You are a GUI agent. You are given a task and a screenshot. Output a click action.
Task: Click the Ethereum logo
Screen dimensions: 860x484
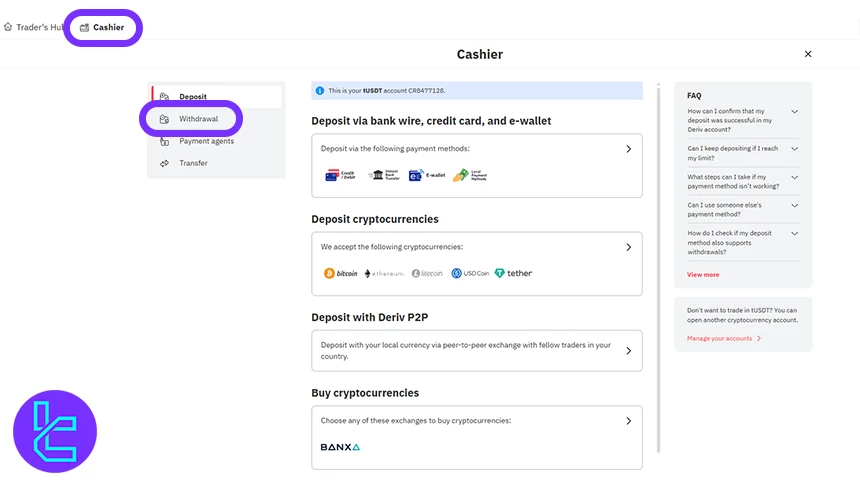(x=385, y=273)
